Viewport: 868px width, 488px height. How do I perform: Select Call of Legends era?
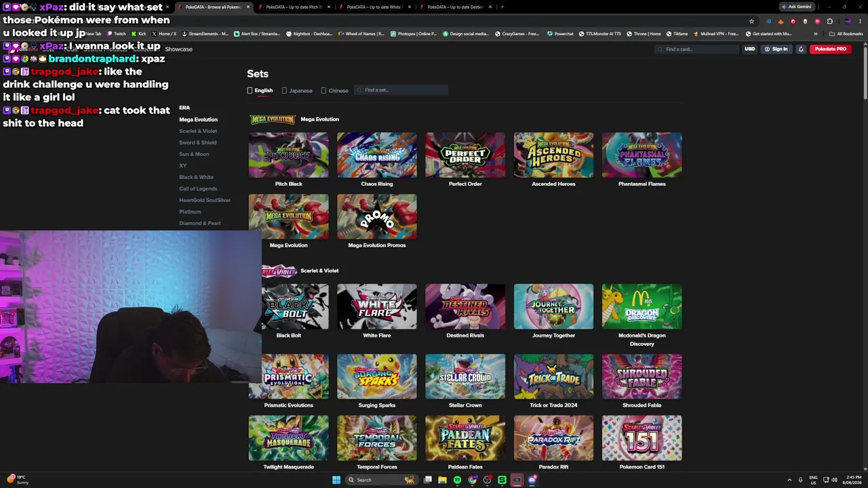(x=198, y=188)
